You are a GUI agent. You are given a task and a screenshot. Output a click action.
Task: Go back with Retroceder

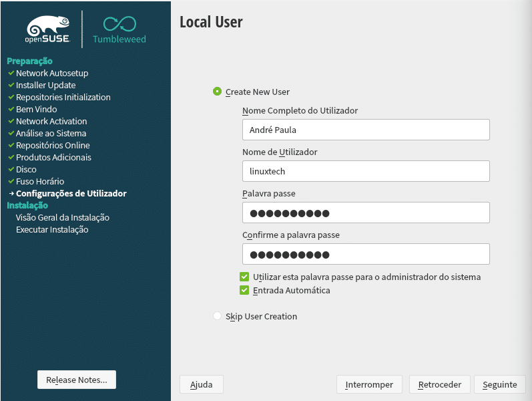(440, 384)
